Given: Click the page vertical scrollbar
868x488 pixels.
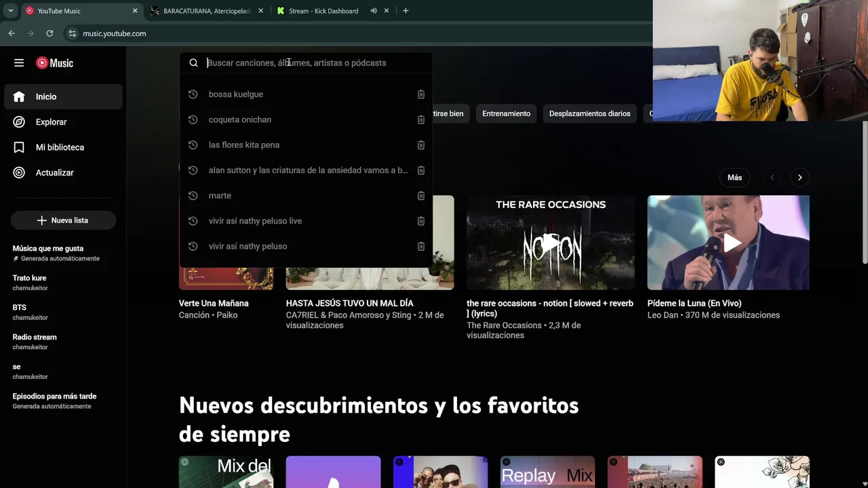Looking at the screenshot, I should tap(865, 193).
